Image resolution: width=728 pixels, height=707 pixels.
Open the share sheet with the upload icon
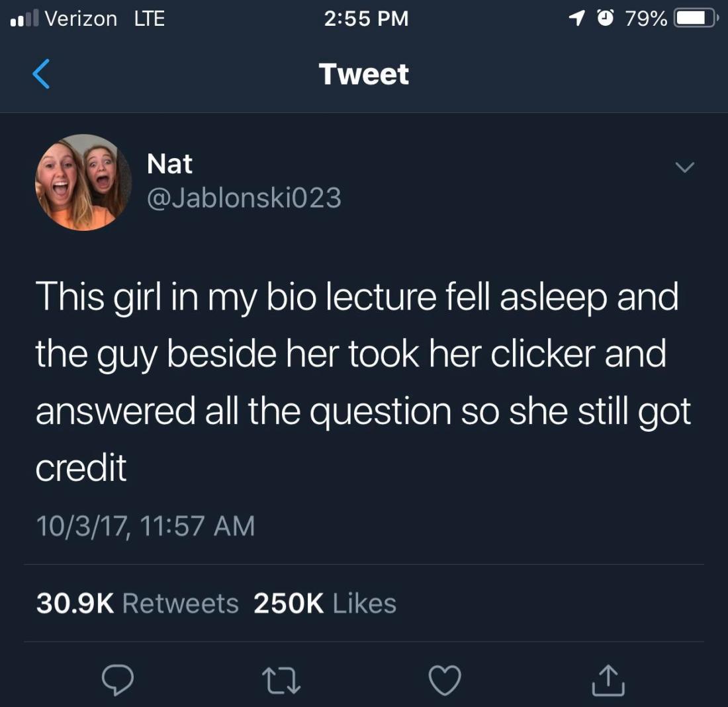(x=608, y=680)
